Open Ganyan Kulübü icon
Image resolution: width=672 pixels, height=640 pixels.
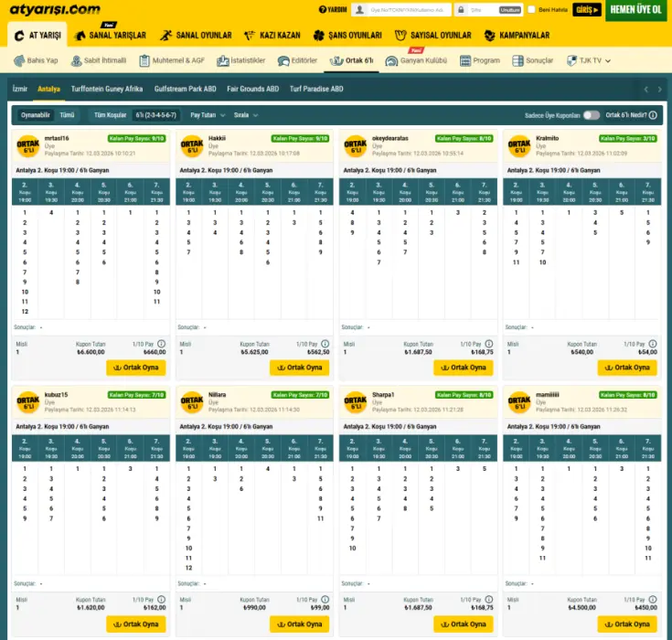click(391, 61)
